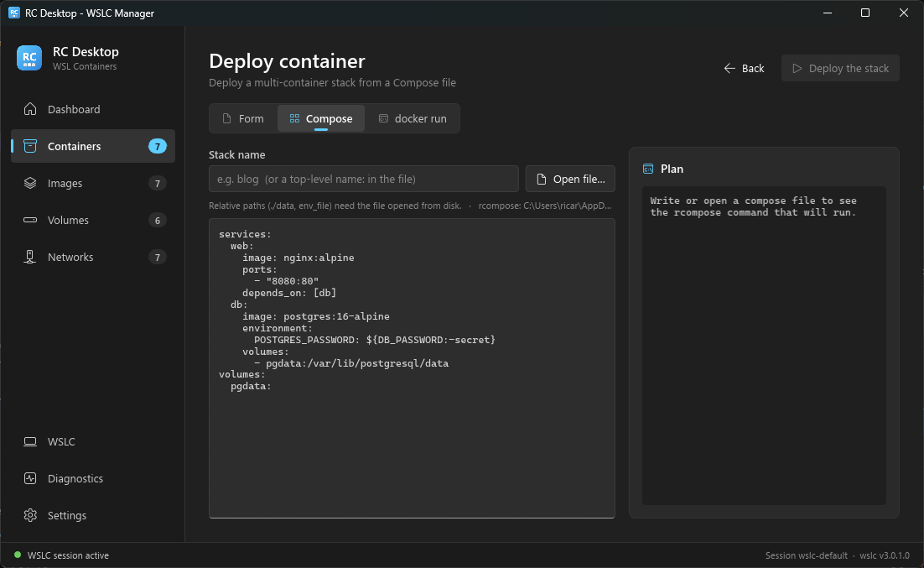Click the 'image: nginx:alpine' line
Screen dimensions: 924x568
(298, 258)
